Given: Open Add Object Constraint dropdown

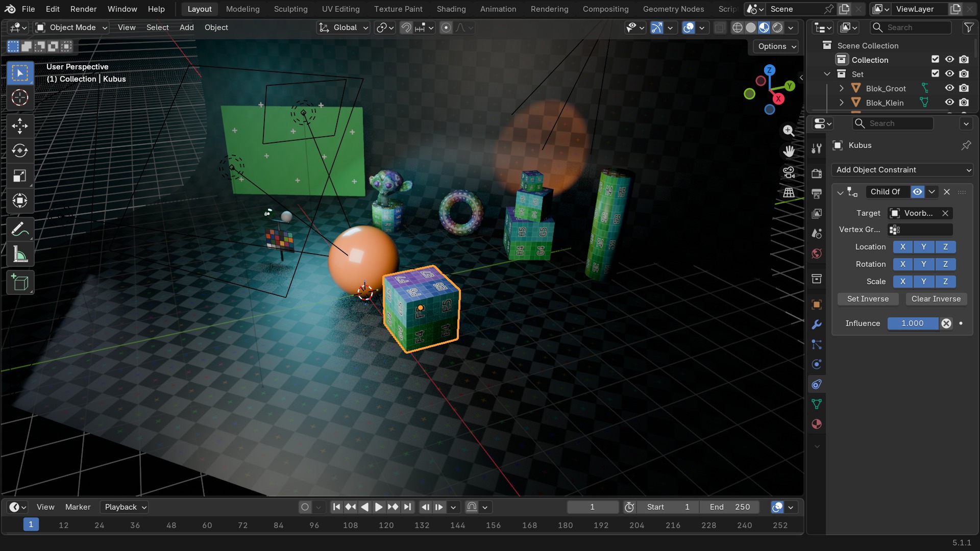Looking at the screenshot, I should point(902,170).
